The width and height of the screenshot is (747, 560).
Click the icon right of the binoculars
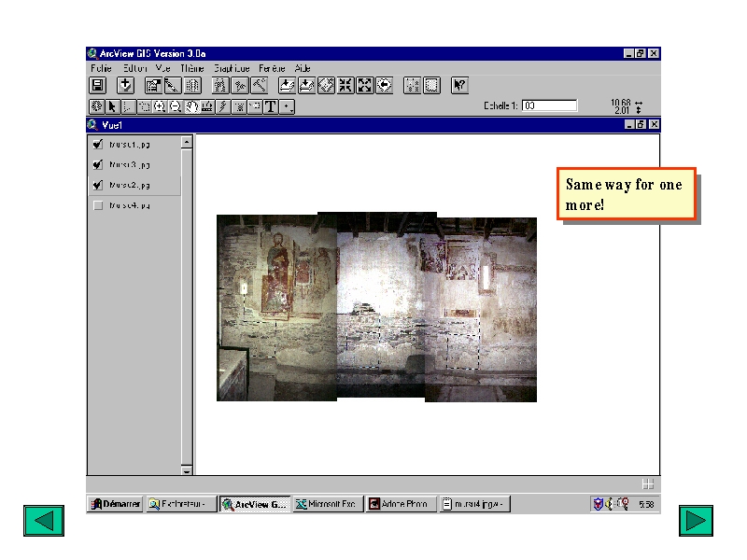pyautogui.click(x=239, y=85)
